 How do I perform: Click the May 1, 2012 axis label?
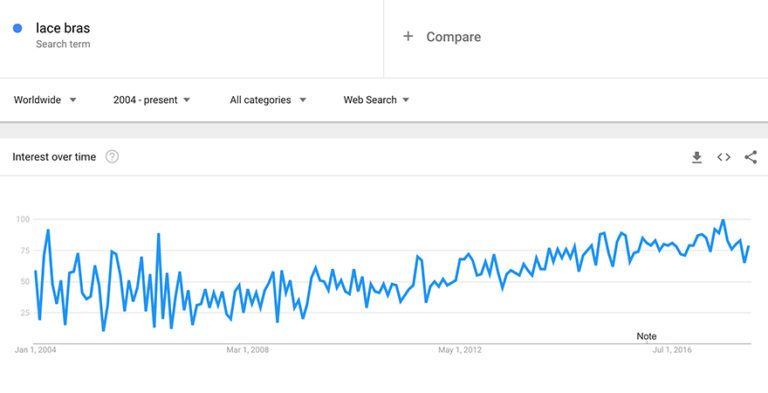point(460,350)
